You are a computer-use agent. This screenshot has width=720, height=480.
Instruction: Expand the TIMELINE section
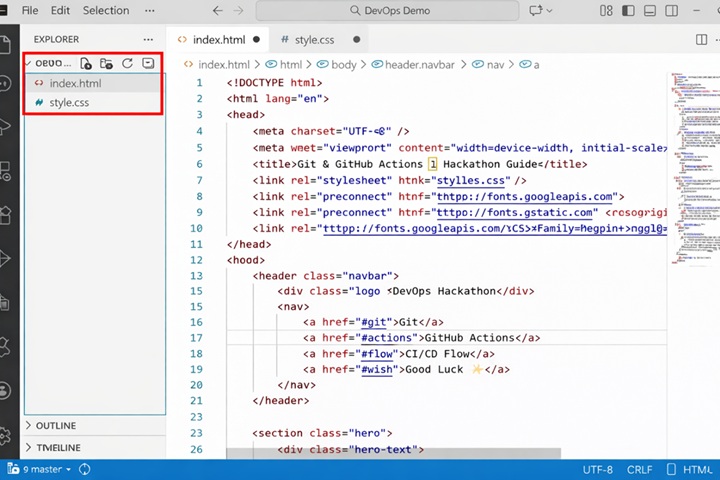pos(57,447)
